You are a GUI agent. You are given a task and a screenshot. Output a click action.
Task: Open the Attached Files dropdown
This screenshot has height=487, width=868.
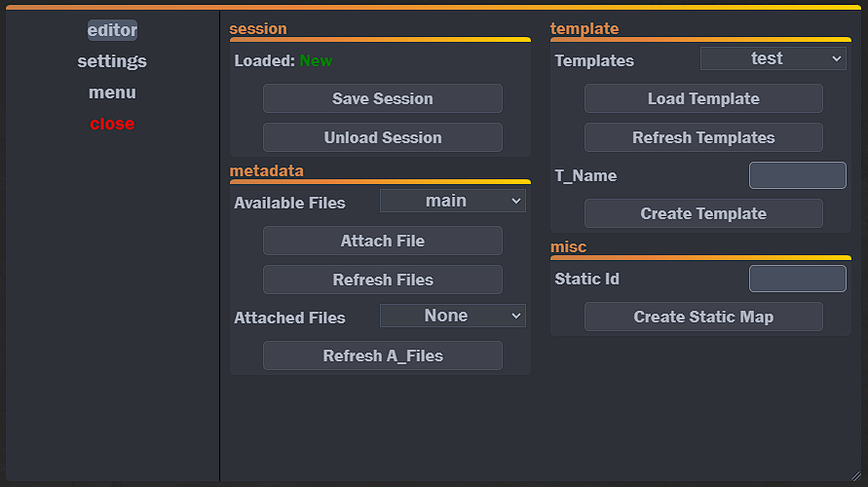click(452, 317)
